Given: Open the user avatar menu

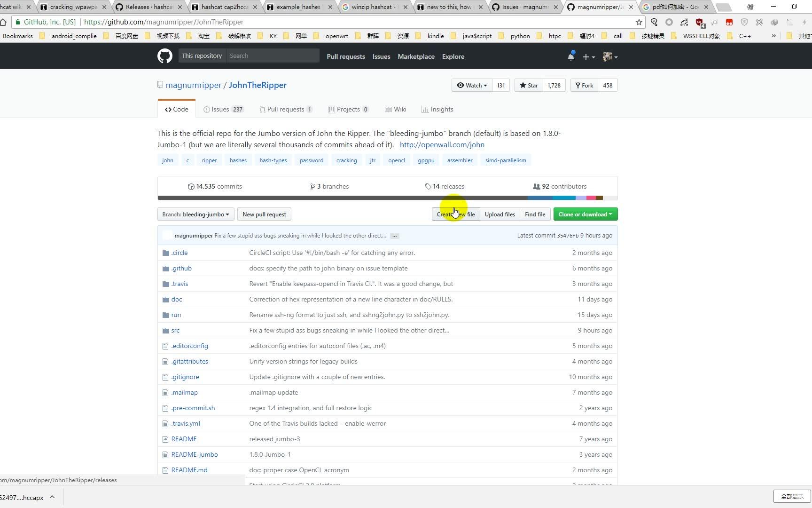Looking at the screenshot, I should pyautogui.click(x=610, y=57).
